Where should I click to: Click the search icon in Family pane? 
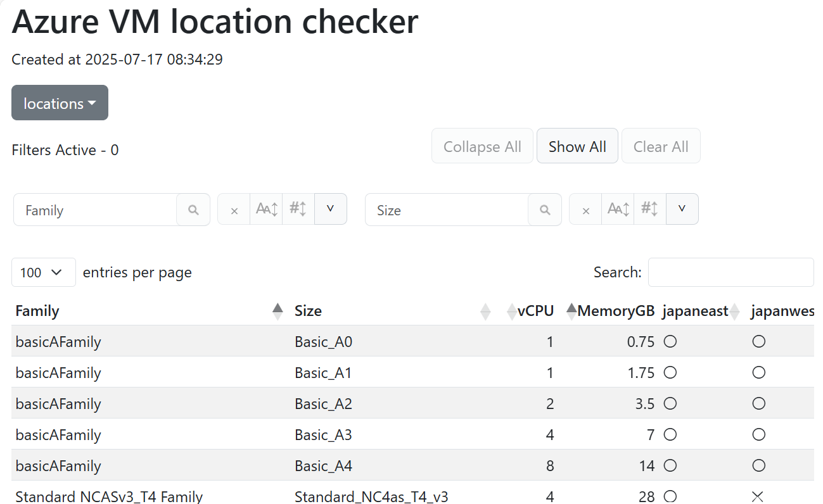coord(194,210)
